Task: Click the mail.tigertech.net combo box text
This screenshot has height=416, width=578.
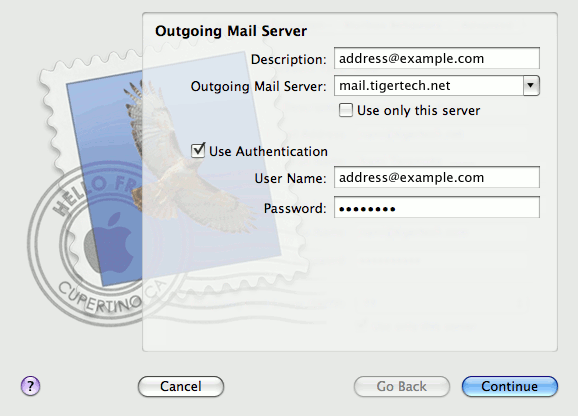Action: coord(394,85)
